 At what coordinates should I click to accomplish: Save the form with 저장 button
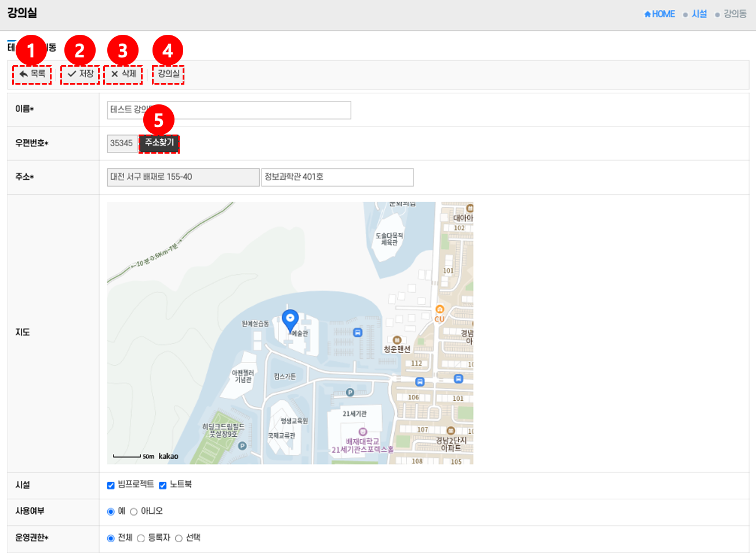(x=80, y=74)
